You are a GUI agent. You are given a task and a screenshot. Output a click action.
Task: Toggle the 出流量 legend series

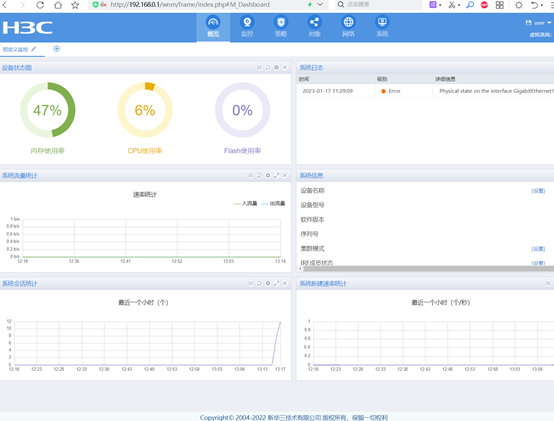pos(273,203)
